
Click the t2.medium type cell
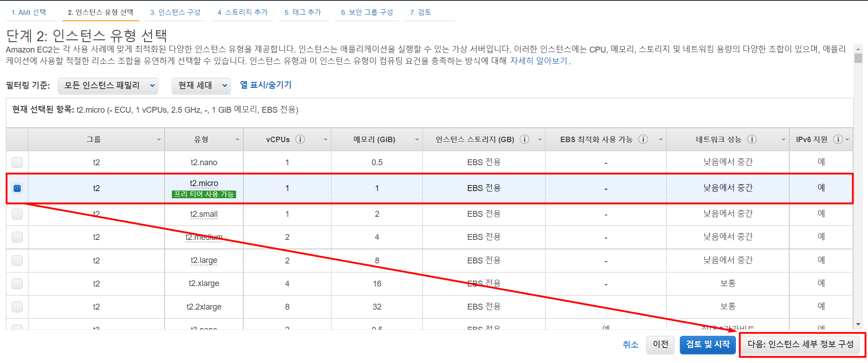point(204,237)
